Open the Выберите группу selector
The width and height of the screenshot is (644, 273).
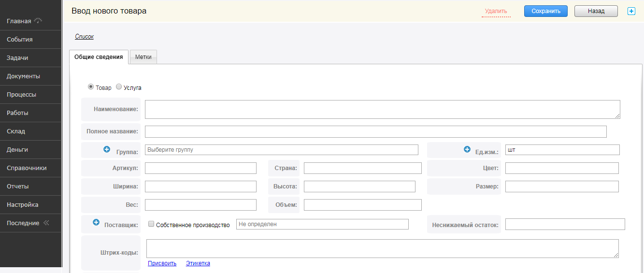tap(282, 150)
